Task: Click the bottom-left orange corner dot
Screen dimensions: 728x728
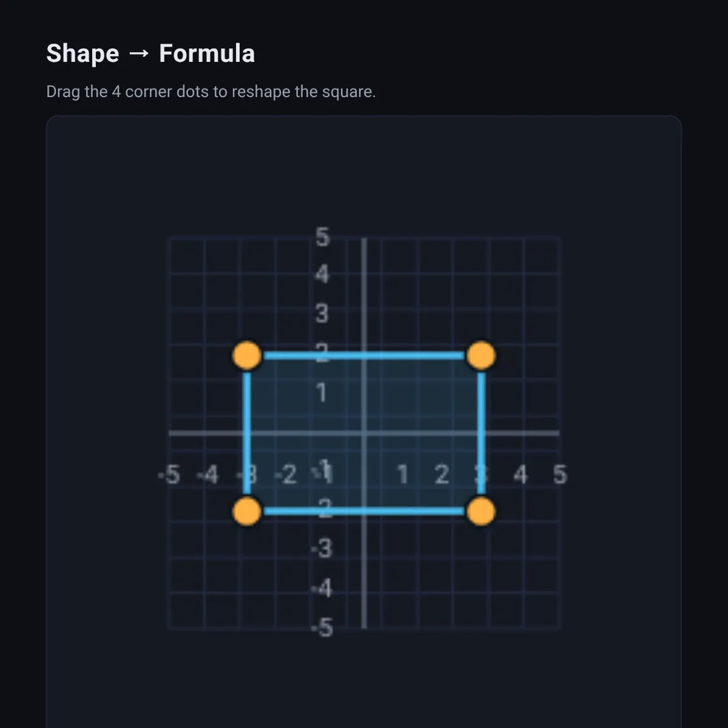Action: [247, 511]
